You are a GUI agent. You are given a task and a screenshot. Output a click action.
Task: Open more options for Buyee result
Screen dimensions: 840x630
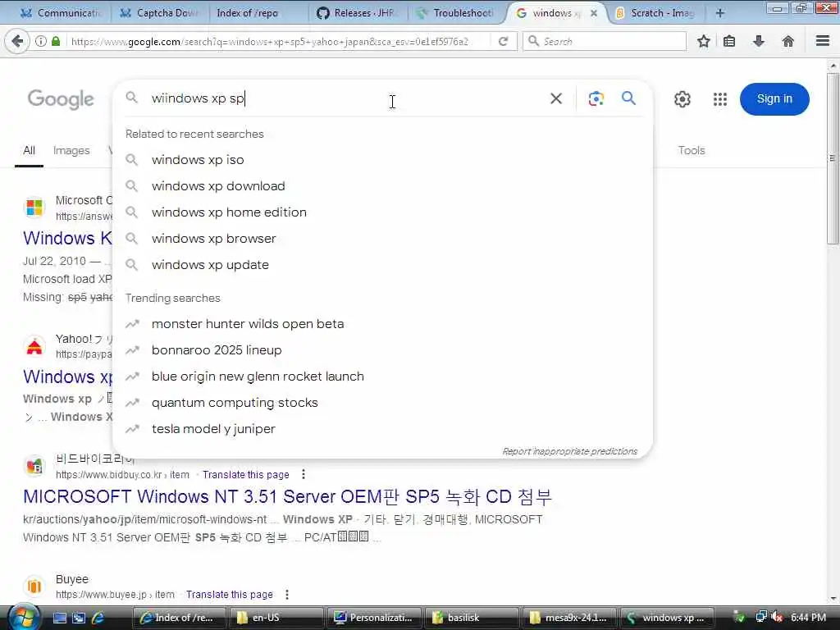point(287,595)
